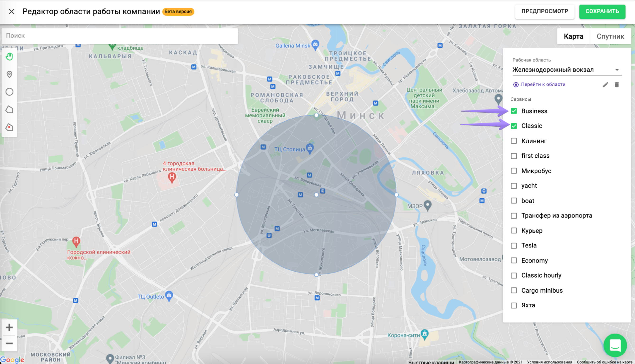Open the chat support bubble
This screenshot has height=364, width=635.
(x=615, y=345)
